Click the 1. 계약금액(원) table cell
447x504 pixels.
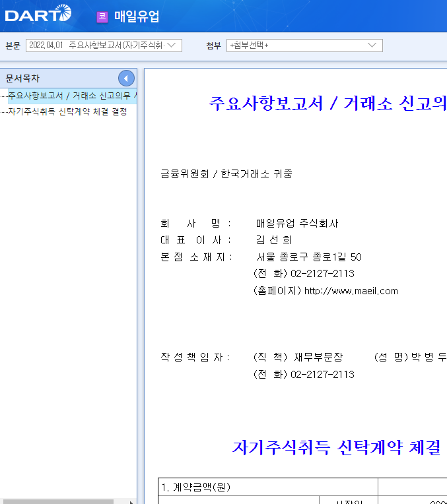pos(268,487)
